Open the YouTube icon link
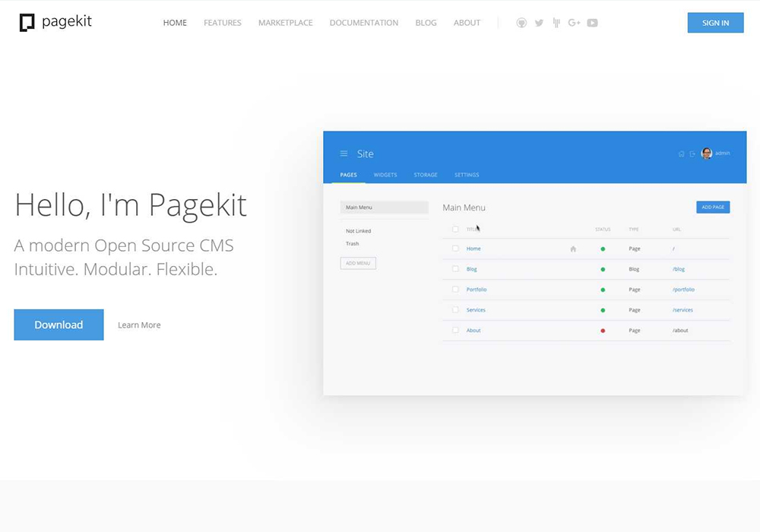This screenshot has width=760, height=532. tap(592, 23)
